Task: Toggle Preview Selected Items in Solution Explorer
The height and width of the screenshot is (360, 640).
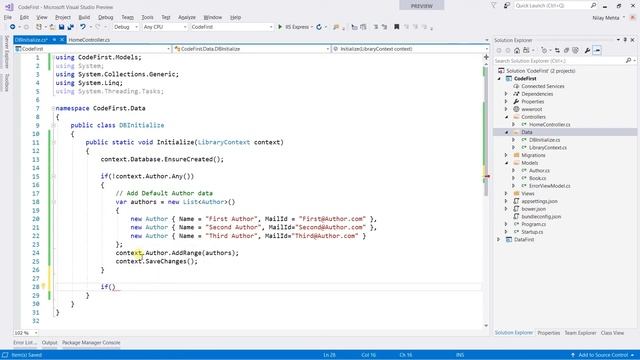Action: click(x=597, y=50)
